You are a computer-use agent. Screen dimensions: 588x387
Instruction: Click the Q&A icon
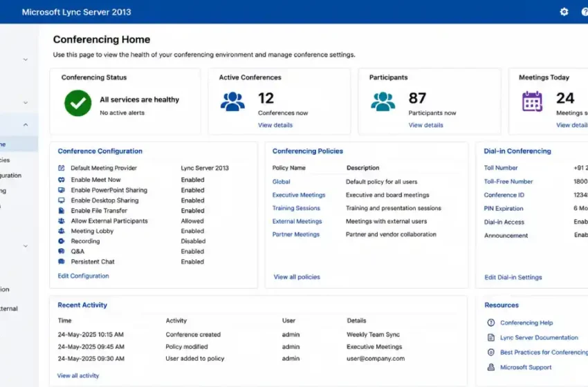[x=62, y=252]
